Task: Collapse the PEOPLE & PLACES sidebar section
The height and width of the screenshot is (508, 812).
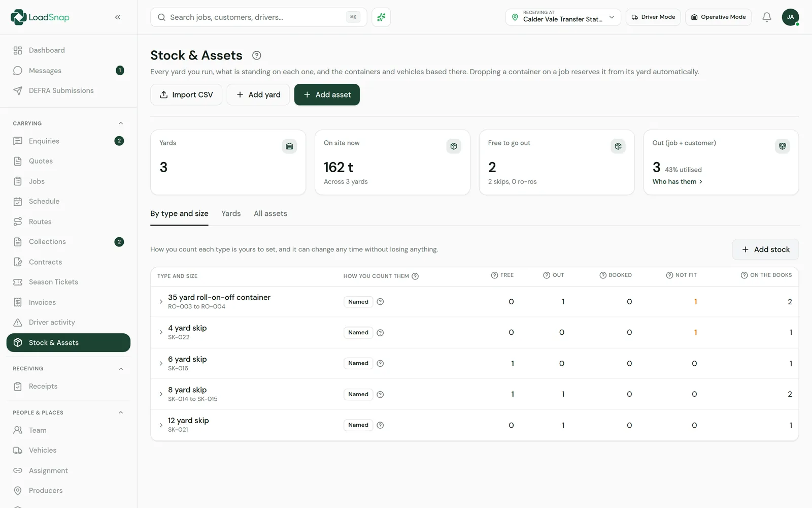Action: click(x=121, y=412)
